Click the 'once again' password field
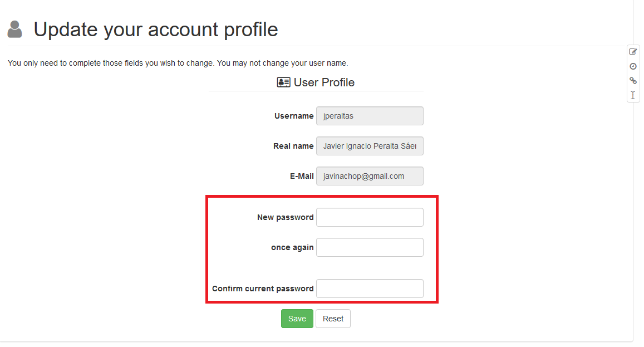The height and width of the screenshot is (347, 644). [370, 247]
